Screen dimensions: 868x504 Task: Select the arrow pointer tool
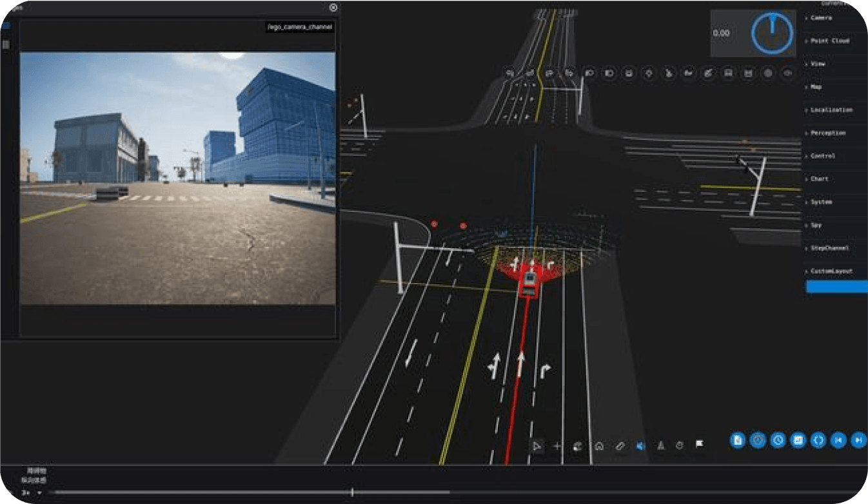coord(537,445)
